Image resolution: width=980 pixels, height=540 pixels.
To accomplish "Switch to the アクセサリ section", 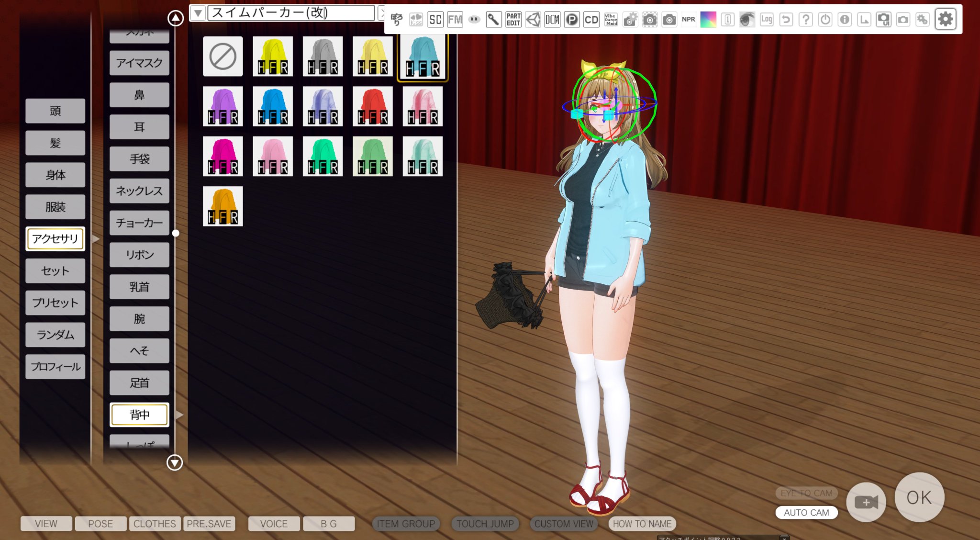I will (55, 238).
